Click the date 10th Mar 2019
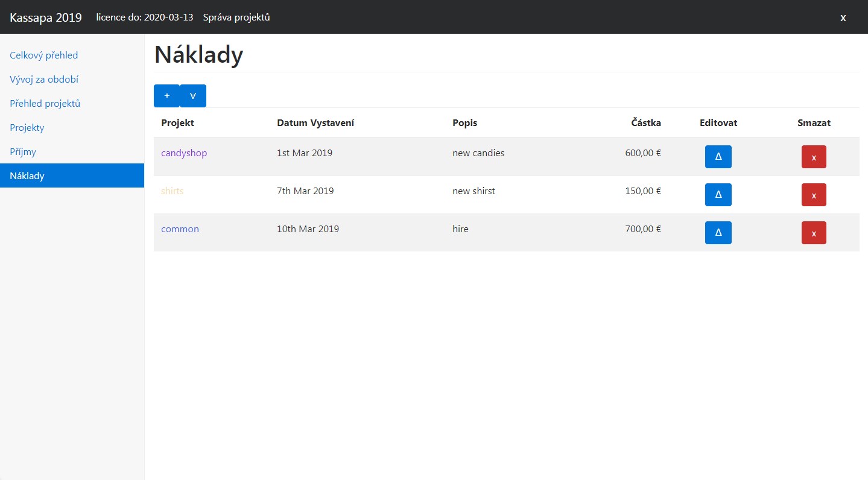 tap(308, 229)
